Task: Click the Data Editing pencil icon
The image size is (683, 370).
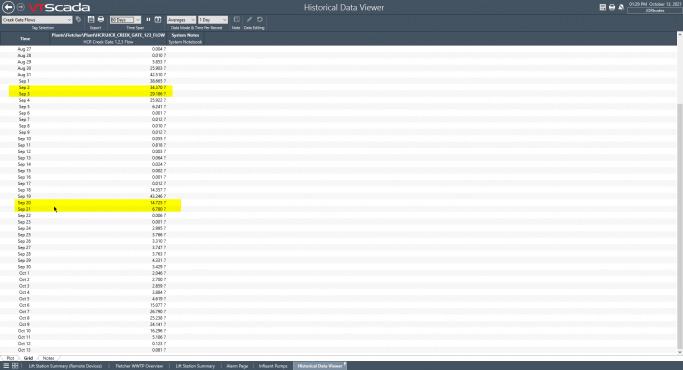Action: [249, 20]
